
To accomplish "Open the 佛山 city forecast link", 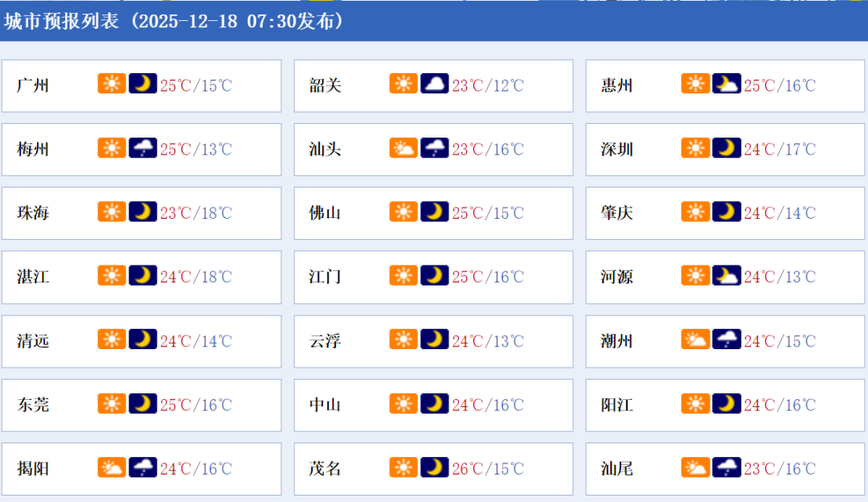I will [x=325, y=212].
